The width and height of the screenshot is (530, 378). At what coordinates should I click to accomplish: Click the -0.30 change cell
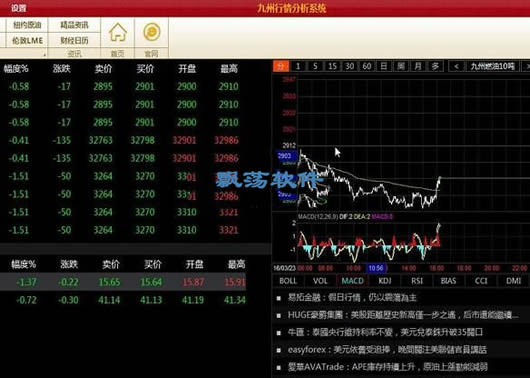(68, 300)
